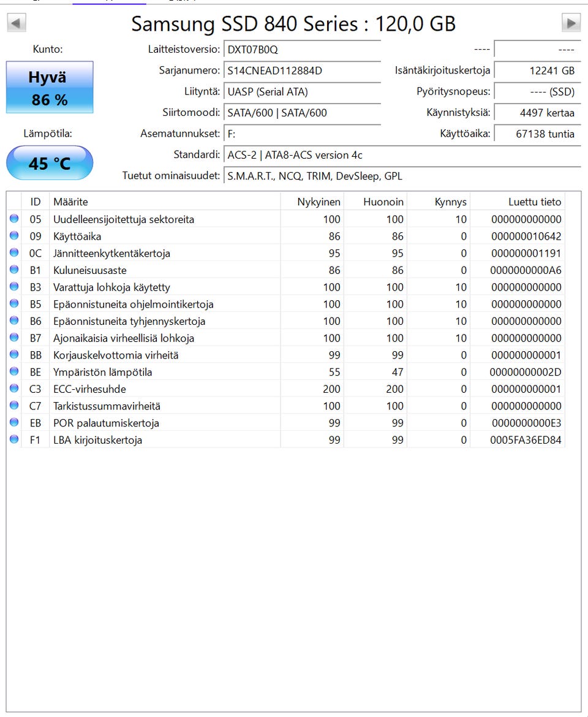The height and width of the screenshot is (717, 588).
Task: Click the Käynnistyksiä value 4497 kertaa
Action: click(537, 113)
